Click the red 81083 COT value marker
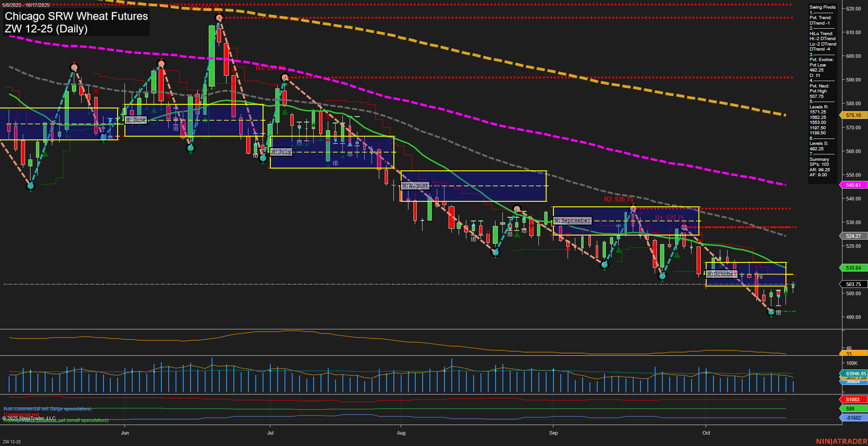The image size is (868, 446). pyautogui.click(x=853, y=399)
